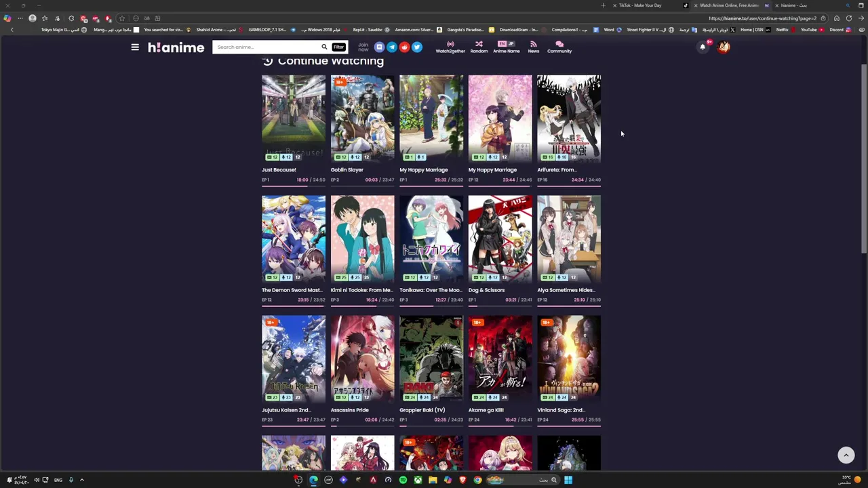Image resolution: width=868 pixels, height=488 pixels.
Task: Click the page vertical scrollbar
Action: coord(863,159)
